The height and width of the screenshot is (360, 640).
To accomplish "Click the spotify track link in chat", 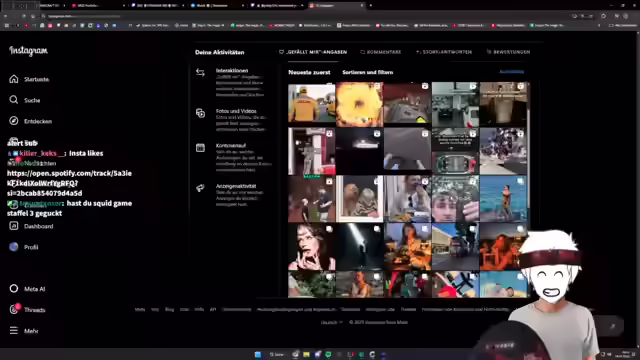I will [69, 183].
